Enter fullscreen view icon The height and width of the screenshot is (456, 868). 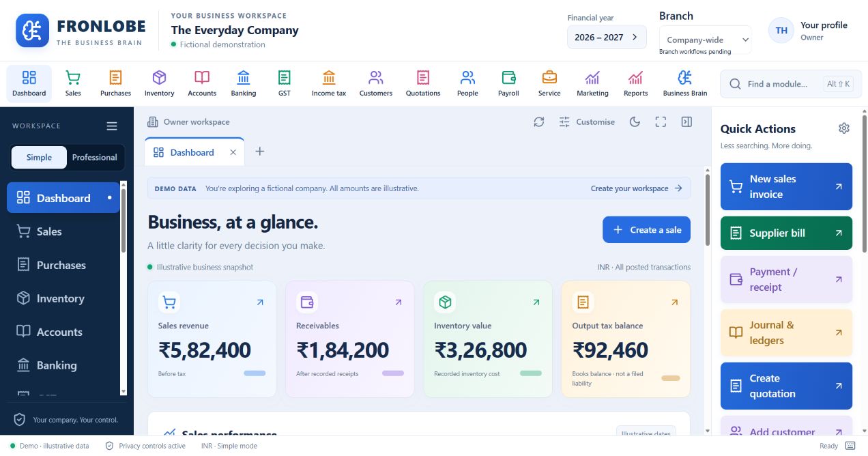coord(661,122)
